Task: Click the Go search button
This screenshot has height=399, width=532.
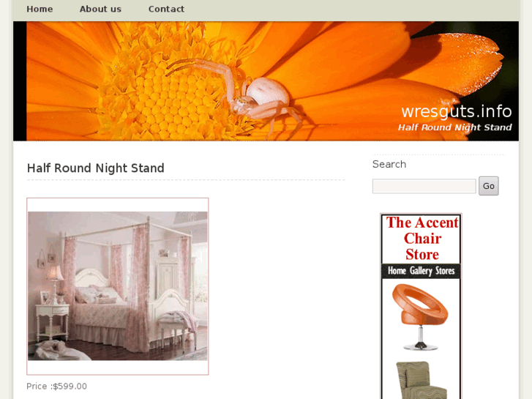Action: [x=489, y=186]
